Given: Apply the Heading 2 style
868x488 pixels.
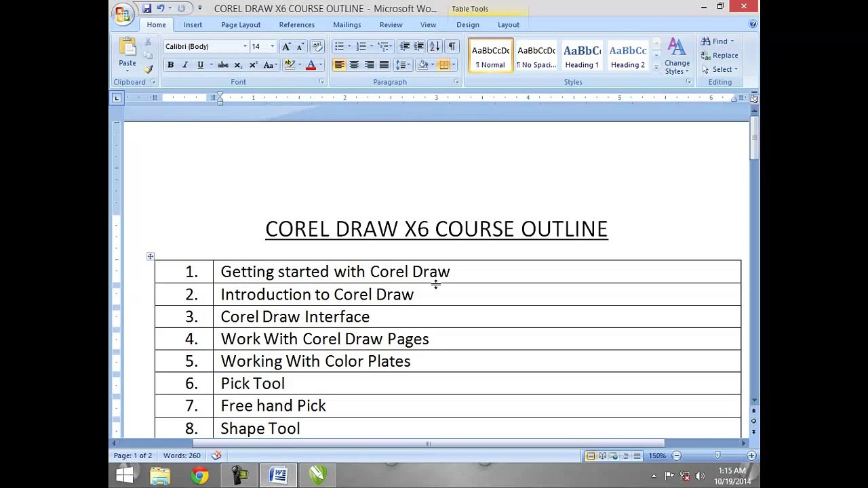Looking at the screenshot, I should (628, 56).
